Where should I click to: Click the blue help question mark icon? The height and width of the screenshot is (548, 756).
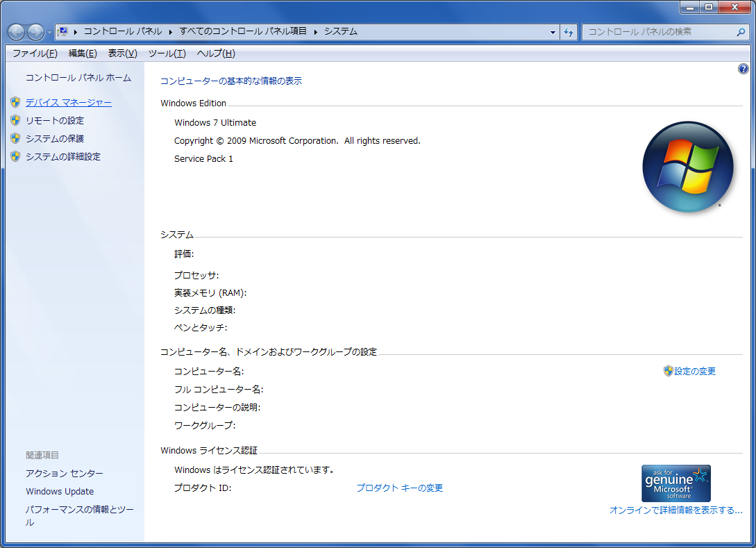(743, 69)
